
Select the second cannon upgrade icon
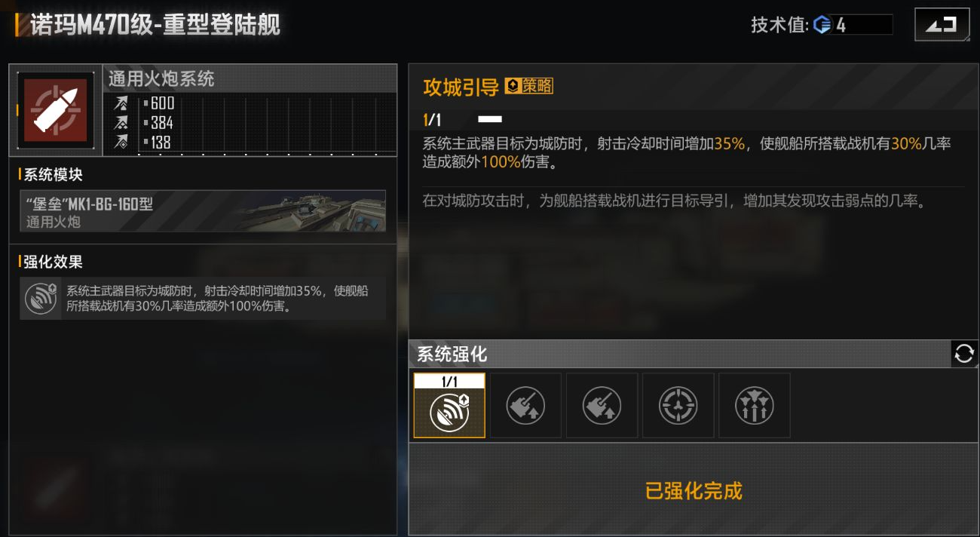[525, 406]
